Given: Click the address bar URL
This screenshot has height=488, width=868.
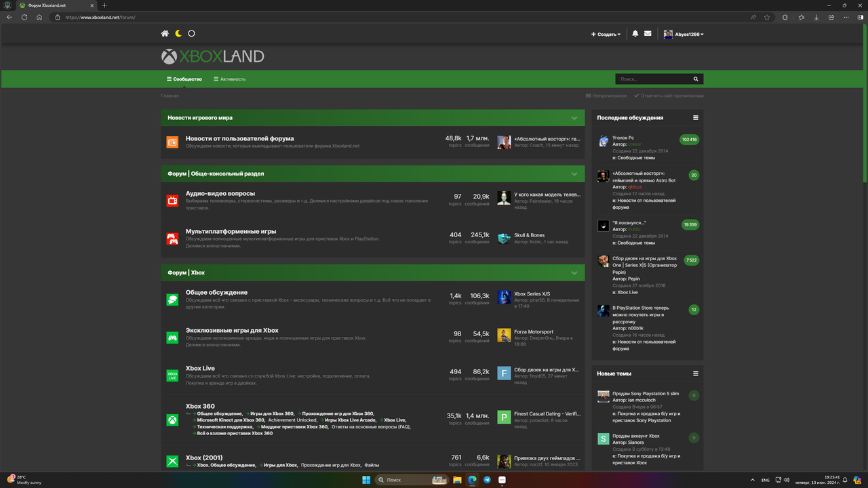Looking at the screenshot, I should point(100,17).
